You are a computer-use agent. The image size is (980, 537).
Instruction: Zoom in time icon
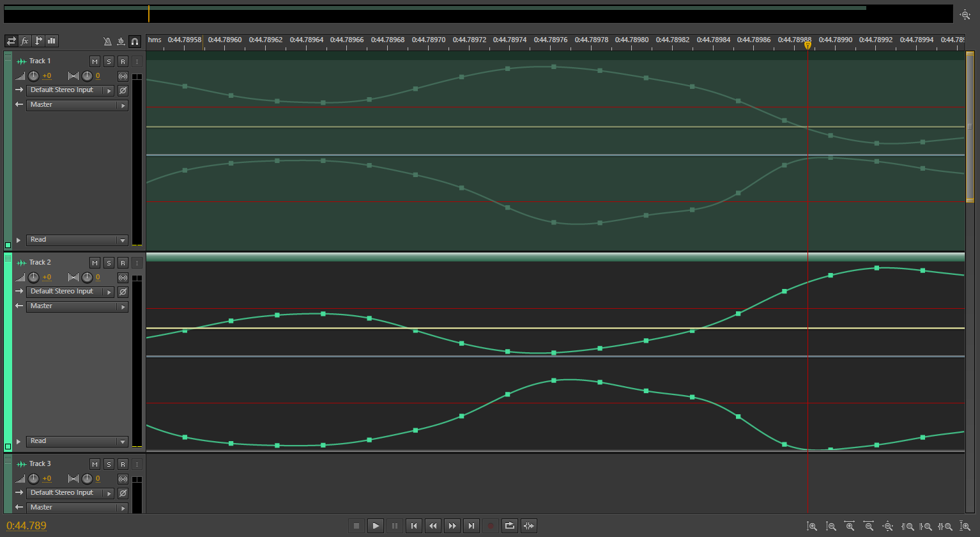coord(850,526)
